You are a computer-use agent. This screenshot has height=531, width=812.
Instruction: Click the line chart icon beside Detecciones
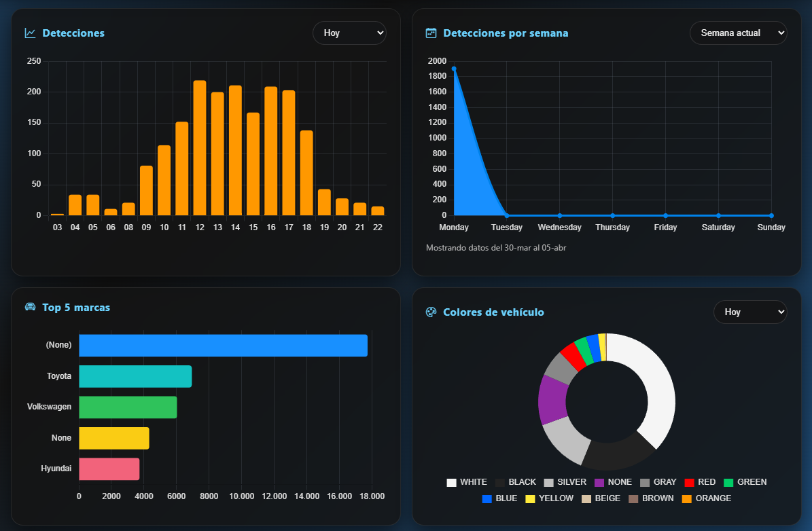pos(30,33)
